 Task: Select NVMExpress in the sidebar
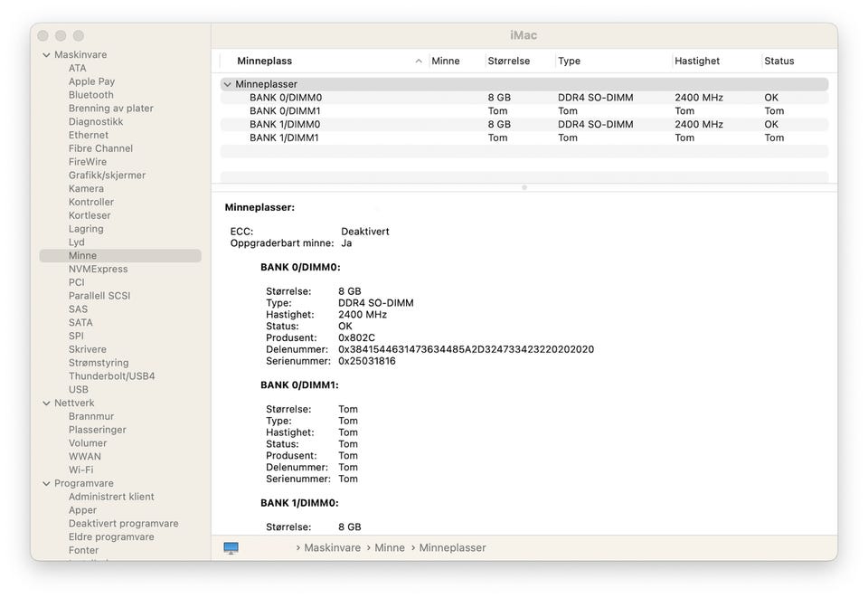tap(98, 269)
